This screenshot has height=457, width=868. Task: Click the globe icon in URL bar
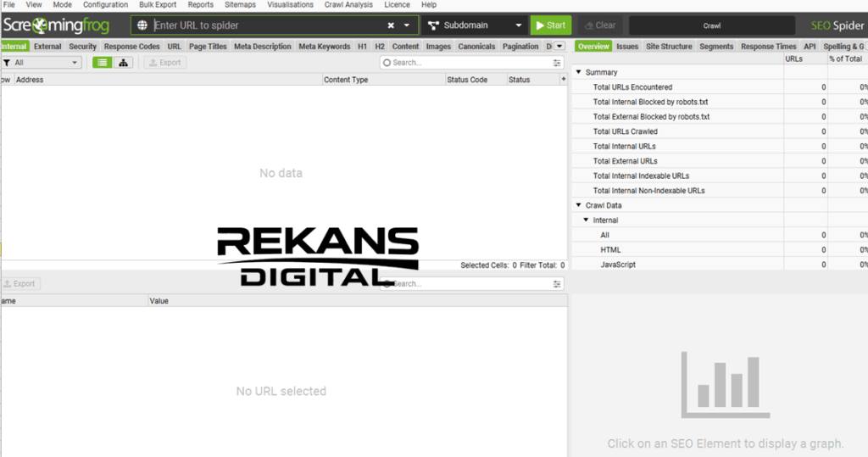tap(142, 25)
